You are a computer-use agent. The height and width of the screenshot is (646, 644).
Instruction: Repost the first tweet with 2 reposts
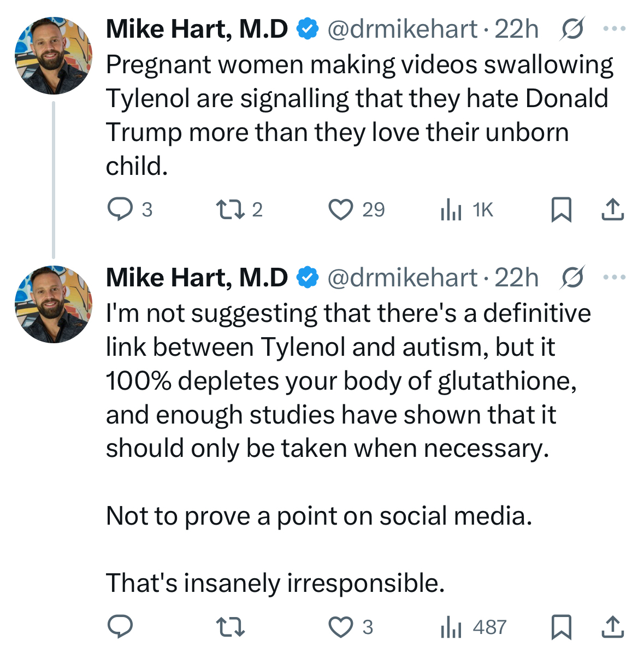tap(230, 209)
